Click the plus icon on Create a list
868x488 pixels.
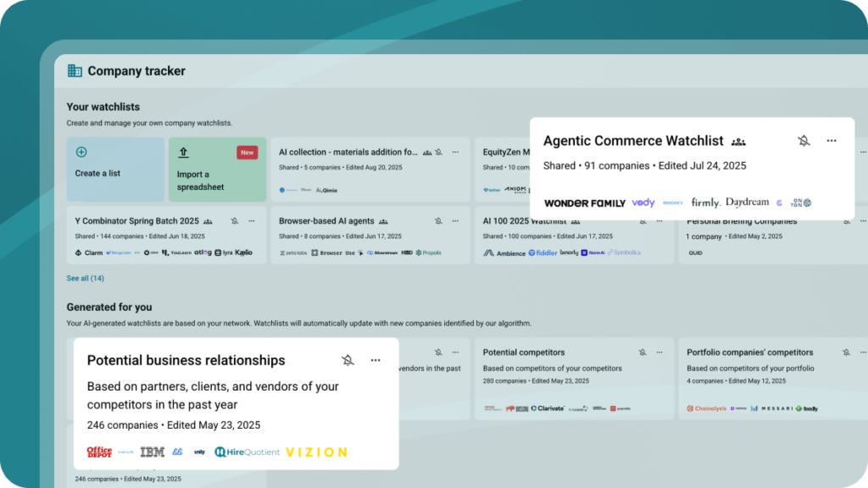(81, 152)
